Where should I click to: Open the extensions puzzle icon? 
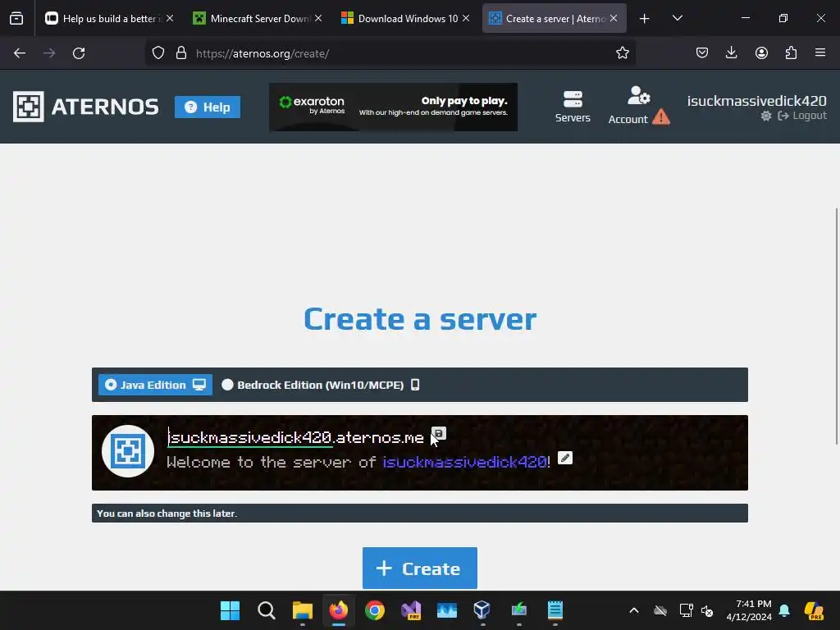(791, 53)
